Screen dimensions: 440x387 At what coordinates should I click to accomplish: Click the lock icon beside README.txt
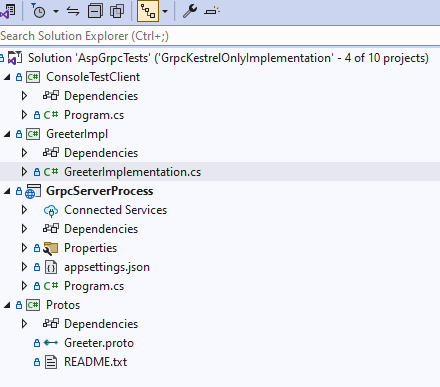tap(37, 362)
